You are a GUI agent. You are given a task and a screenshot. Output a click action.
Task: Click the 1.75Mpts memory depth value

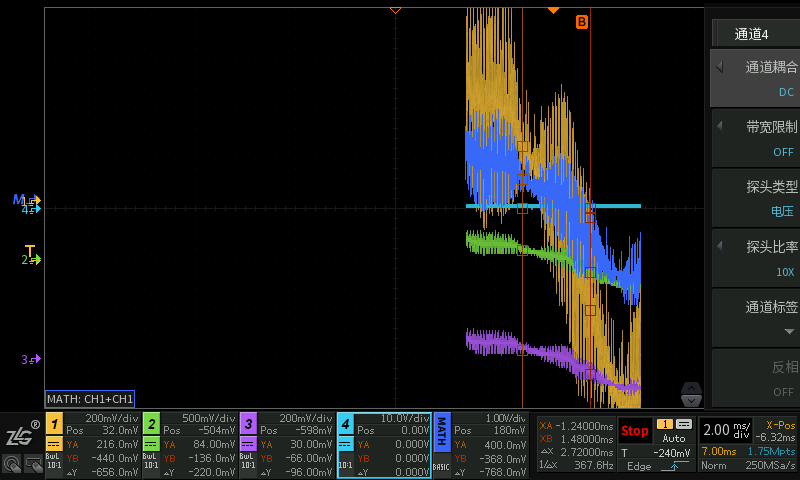coord(771,451)
